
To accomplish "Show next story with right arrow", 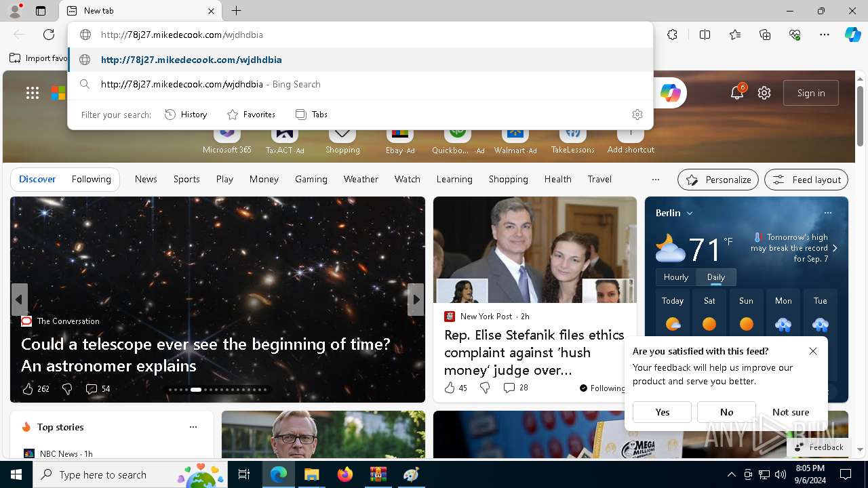I will [416, 300].
